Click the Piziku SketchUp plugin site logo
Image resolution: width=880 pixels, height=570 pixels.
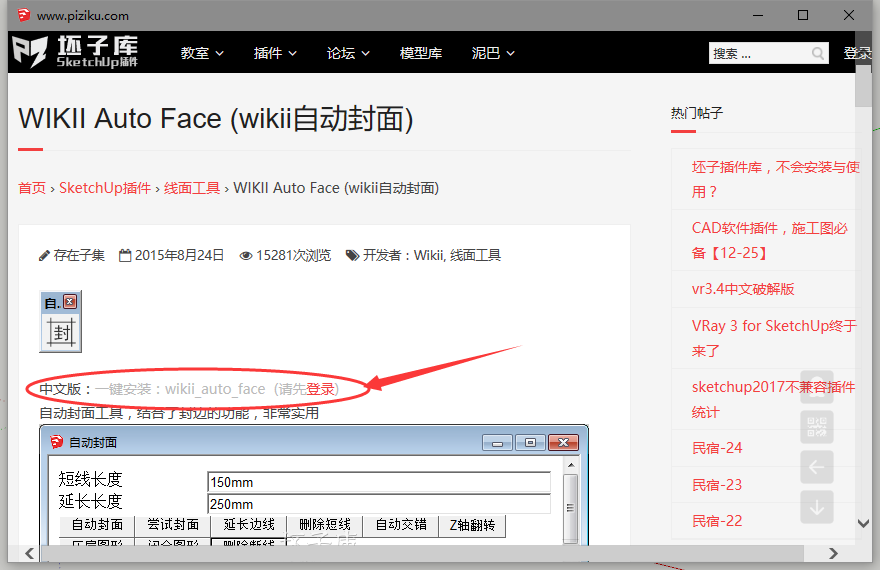pos(75,52)
